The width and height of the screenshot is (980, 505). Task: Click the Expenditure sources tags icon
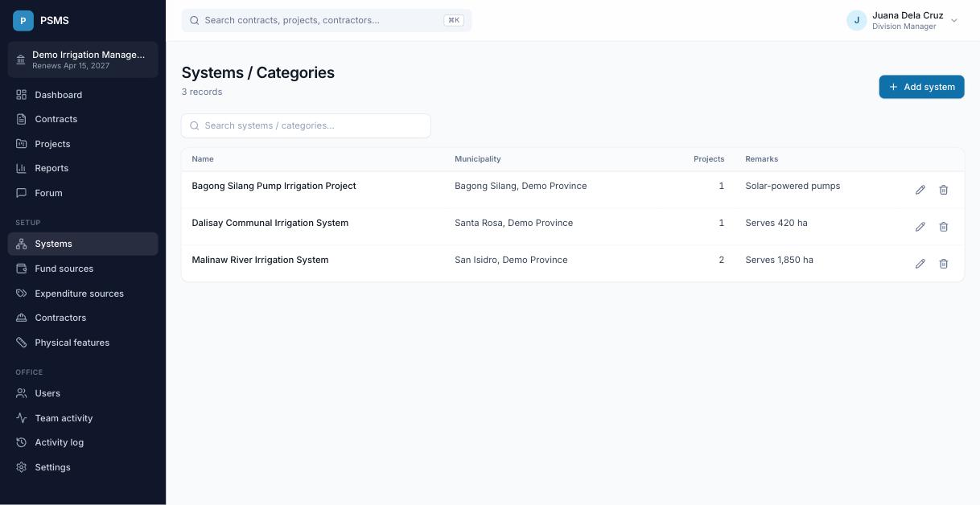coord(22,294)
